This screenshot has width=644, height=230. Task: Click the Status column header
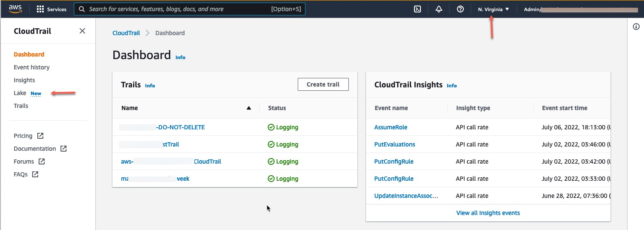277,108
